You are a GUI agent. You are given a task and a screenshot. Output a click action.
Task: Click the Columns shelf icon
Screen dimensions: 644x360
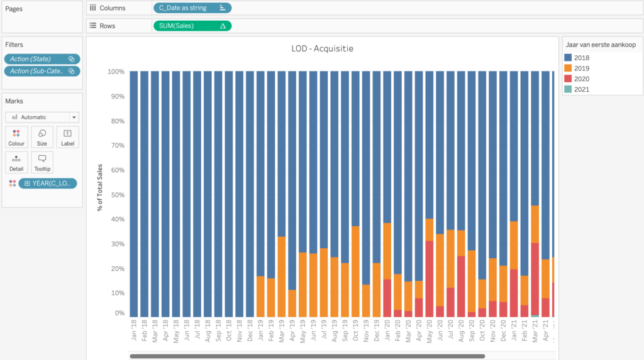pyautogui.click(x=93, y=8)
